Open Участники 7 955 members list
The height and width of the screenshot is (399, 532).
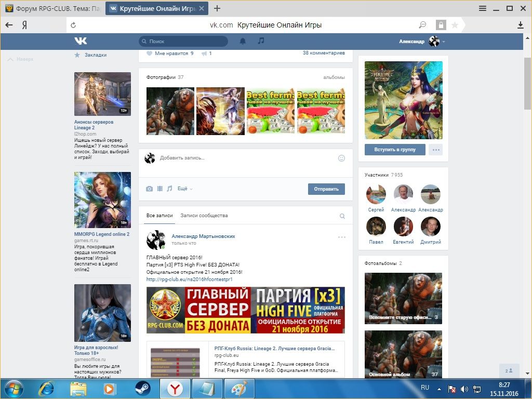pos(383,175)
